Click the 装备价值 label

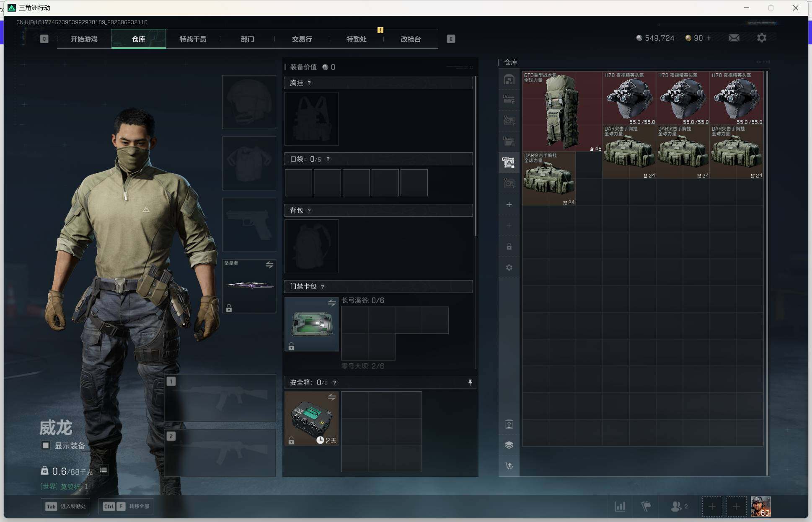303,67
